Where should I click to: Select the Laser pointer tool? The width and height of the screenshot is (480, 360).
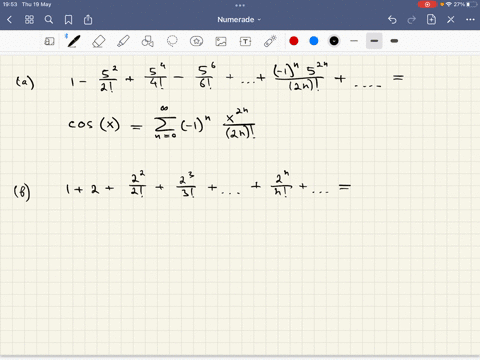click(x=270, y=41)
